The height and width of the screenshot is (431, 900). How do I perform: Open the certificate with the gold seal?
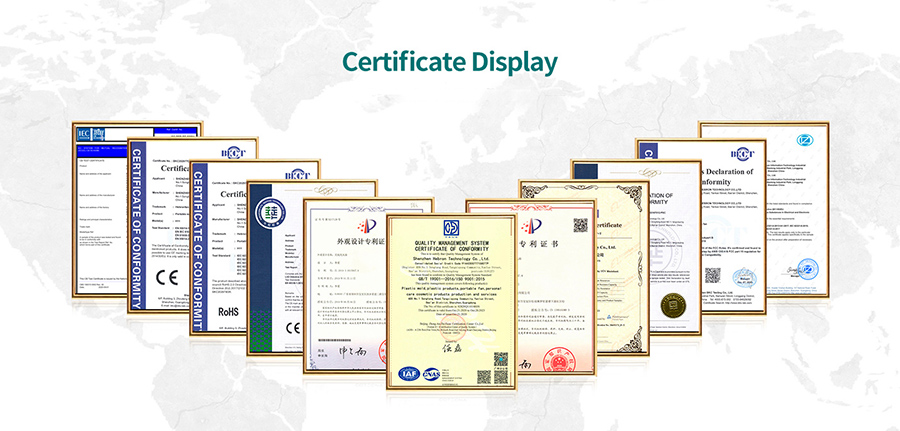tap(676, 248)
